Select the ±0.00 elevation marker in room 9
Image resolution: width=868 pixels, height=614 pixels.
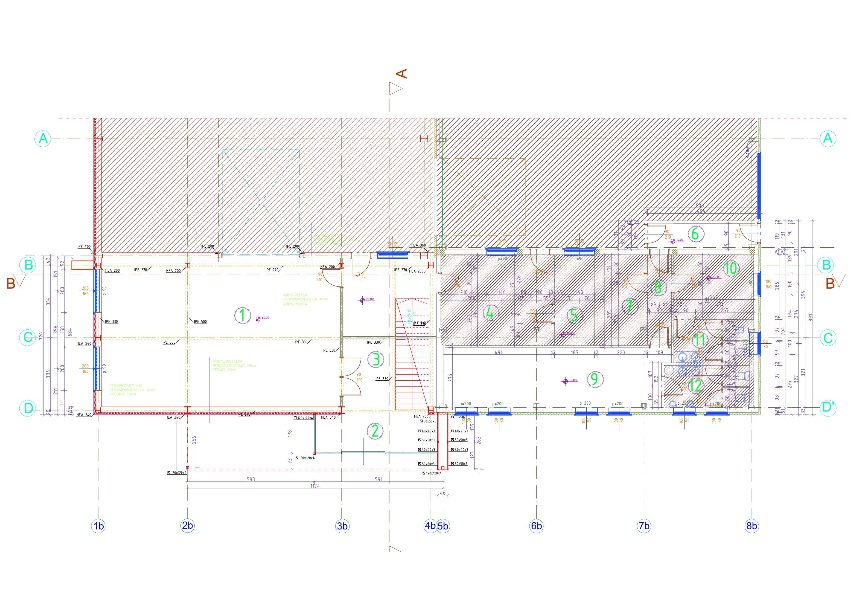tap(566, 381)
